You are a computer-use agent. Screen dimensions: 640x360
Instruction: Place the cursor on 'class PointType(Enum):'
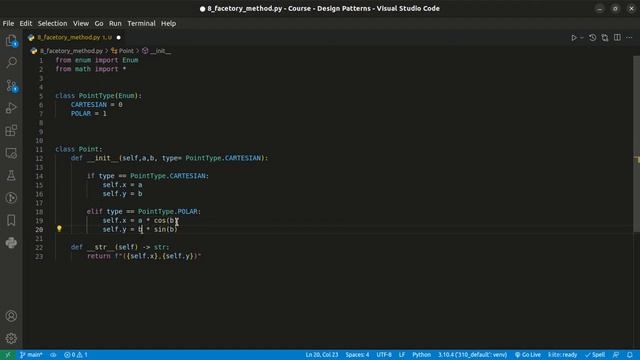coord(98,96)
